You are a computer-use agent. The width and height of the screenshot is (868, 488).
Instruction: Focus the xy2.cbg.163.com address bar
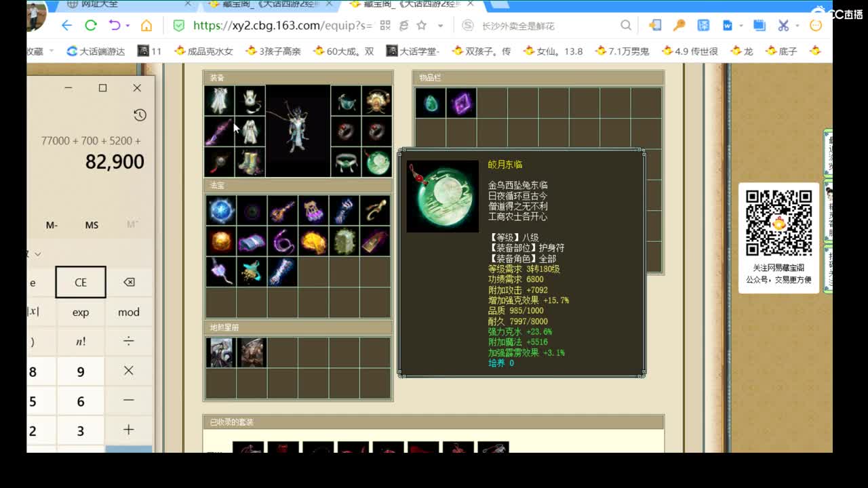coord(283,26)
